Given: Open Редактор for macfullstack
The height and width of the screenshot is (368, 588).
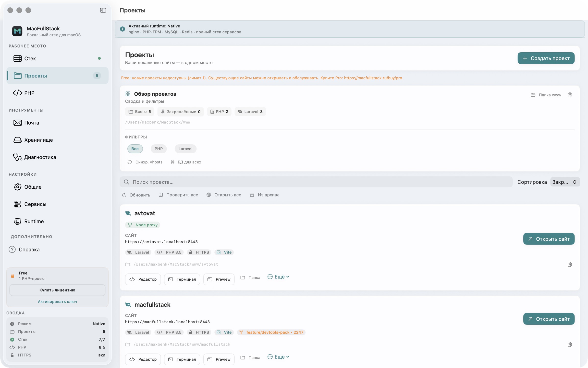Looking at the screenshot, I should (143, 359).
